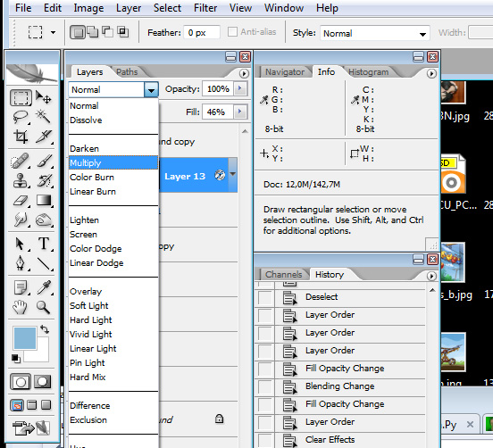Select the Notes tool
The width and height of the screenshot is (493, 448).
tap(21, 287)
